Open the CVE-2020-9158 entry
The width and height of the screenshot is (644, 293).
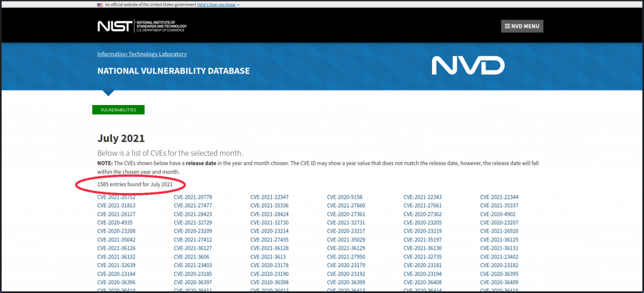pos(344,197)
